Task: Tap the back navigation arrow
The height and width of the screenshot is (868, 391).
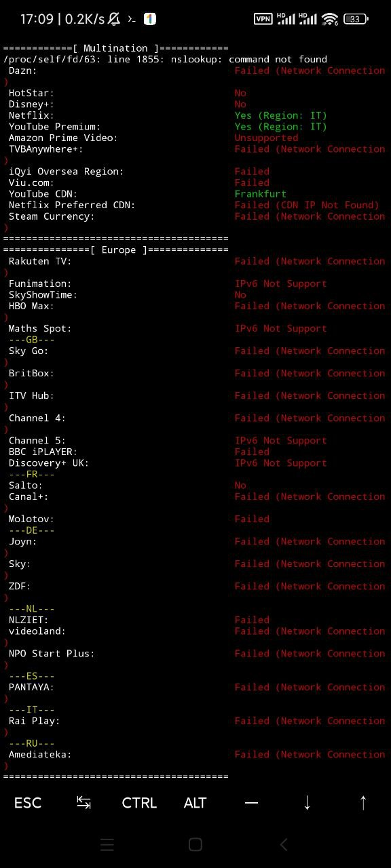Action: point(284,844)
